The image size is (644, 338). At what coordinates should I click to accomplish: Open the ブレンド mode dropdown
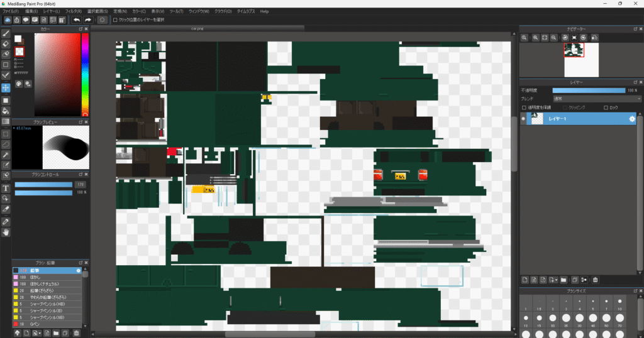tap(596, 99)
